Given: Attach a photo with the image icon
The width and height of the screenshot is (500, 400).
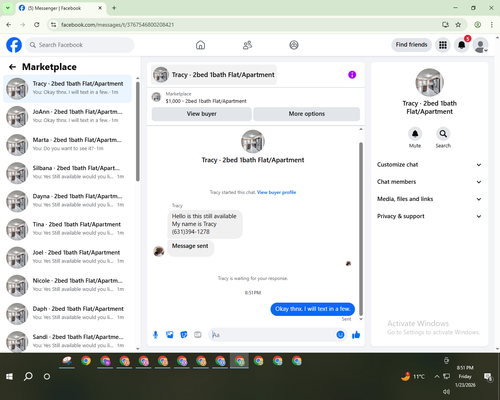Looking at the screenshot, I should click(x=170, y=335).
